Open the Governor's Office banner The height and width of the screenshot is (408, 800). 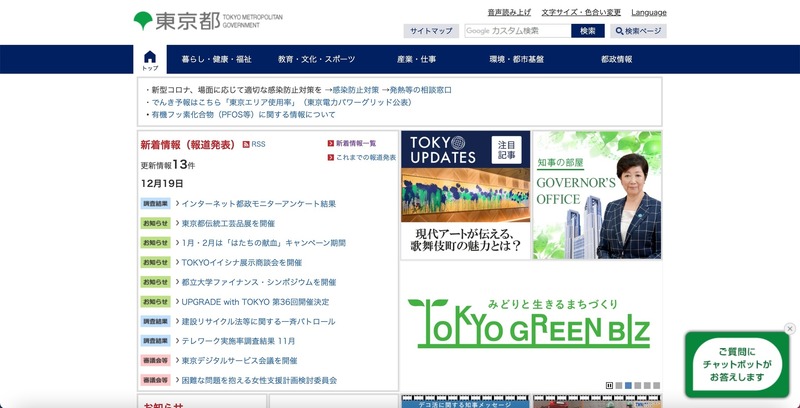coord(597,195)
